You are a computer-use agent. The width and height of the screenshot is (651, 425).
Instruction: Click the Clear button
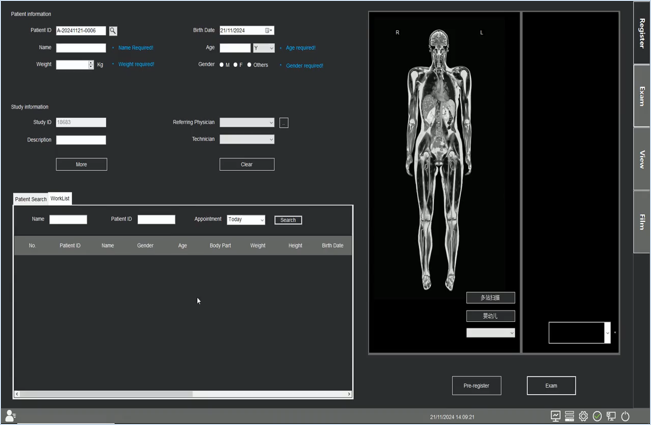247,164
